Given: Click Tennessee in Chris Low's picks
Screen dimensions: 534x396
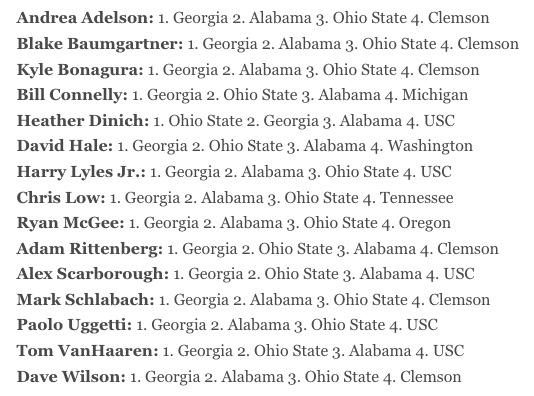Looking at the screenshot, I should point(417,198).
